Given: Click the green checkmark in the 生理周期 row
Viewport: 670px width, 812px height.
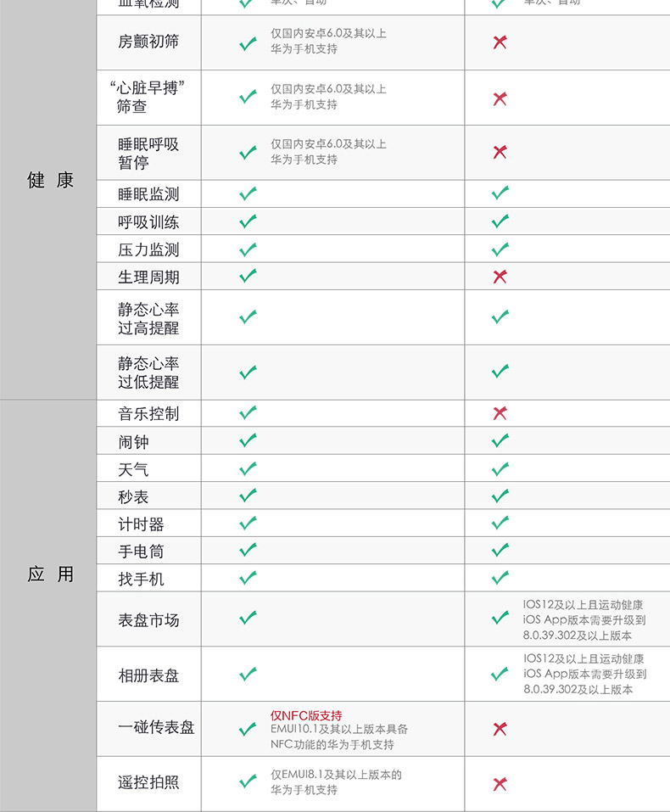Looking at the screenshot, I should point(248,276).
